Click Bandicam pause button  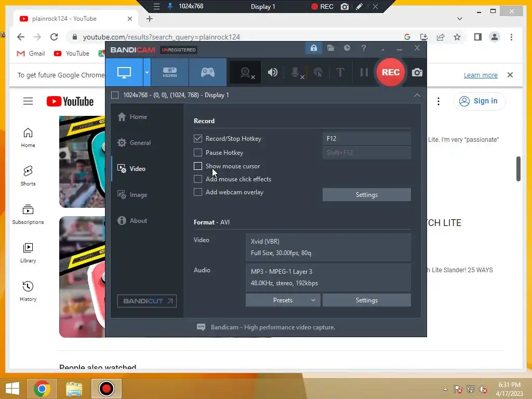click(364, 72)
